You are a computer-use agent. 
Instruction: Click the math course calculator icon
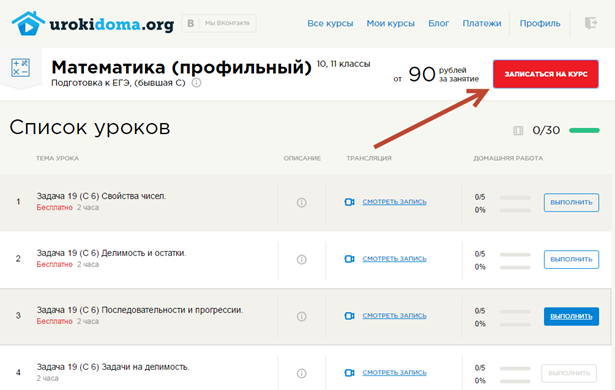pos(20,67)
